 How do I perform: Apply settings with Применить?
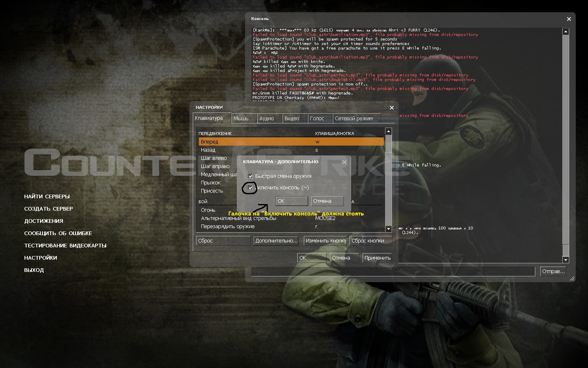click(x=377, y=258)
